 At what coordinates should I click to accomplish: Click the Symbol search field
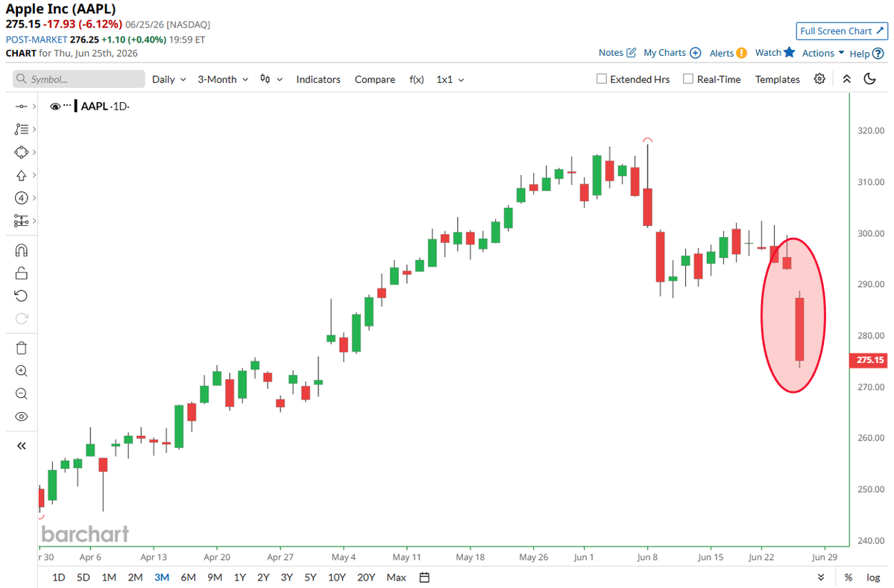79,79
